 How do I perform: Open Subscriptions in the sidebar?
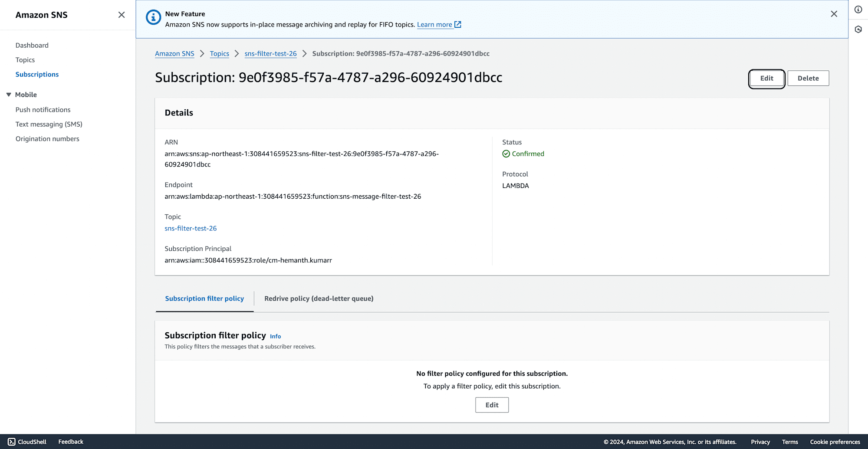coord(37,74)
